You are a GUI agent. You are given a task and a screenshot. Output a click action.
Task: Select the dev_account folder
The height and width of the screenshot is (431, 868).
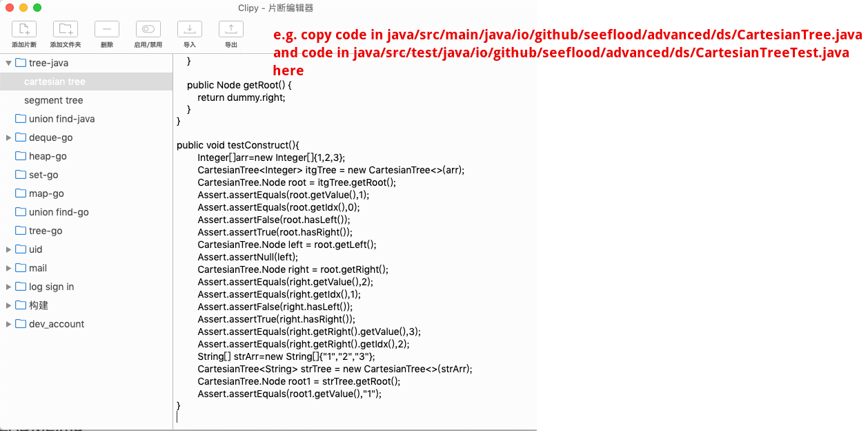[x=86, y=324]
